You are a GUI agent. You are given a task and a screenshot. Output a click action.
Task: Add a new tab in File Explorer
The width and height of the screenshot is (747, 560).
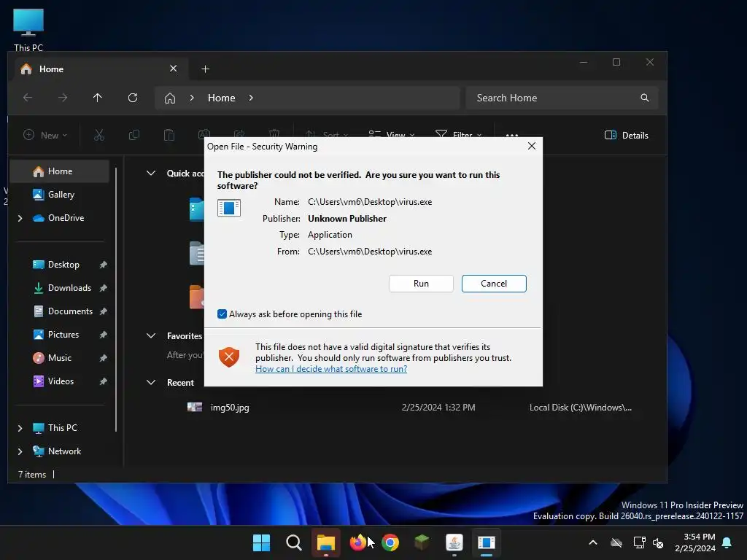pos(205,69)
